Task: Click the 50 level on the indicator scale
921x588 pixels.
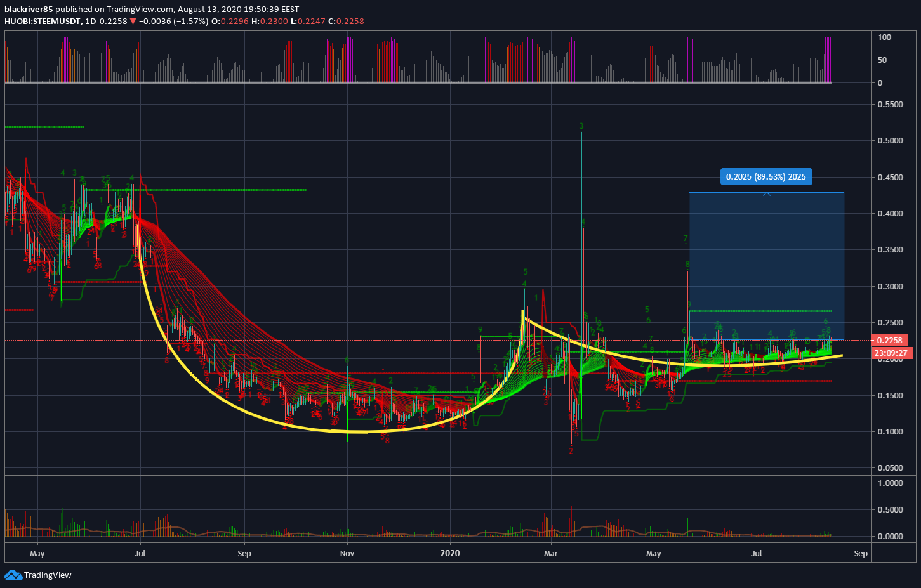Action: (x=882, y=60)
